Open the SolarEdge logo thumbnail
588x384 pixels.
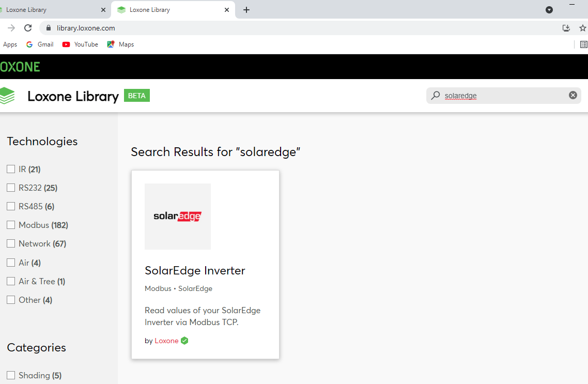pos(178,217)
